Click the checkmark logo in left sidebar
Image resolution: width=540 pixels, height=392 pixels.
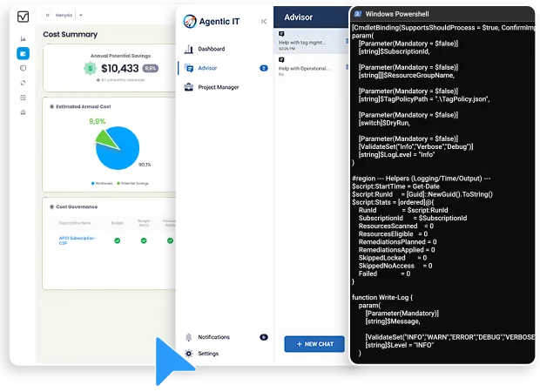pyautogui.click(x=23, y=17)
